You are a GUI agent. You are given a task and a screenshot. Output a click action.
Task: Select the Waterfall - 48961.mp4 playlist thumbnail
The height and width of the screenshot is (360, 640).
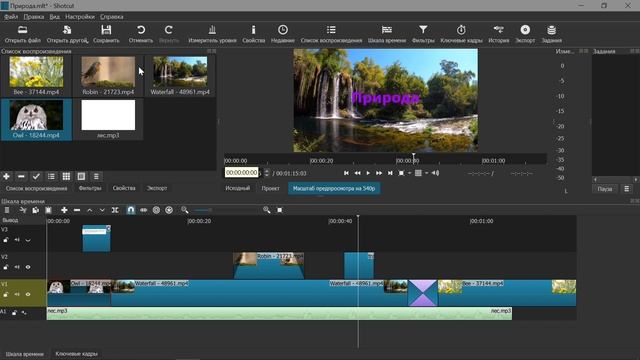coord(180,71)
